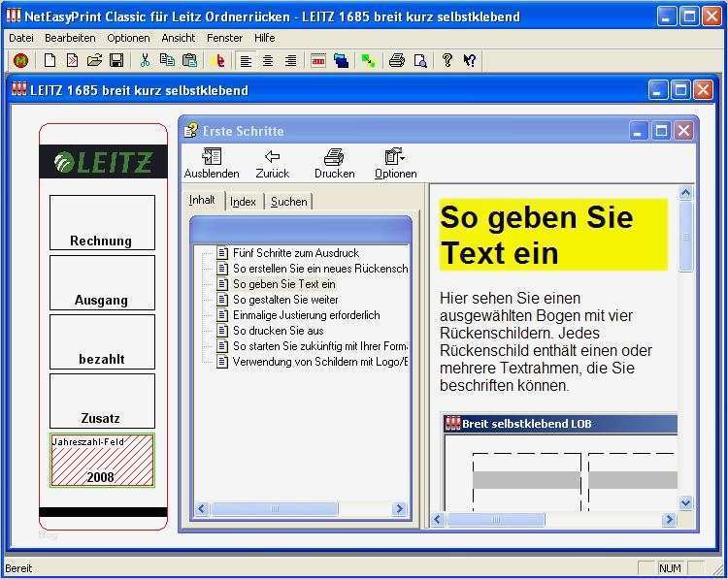Open topic Fünf Schritte zum Ausdruck
Screen dimensions: 728x579
click(x=296, y=253)
